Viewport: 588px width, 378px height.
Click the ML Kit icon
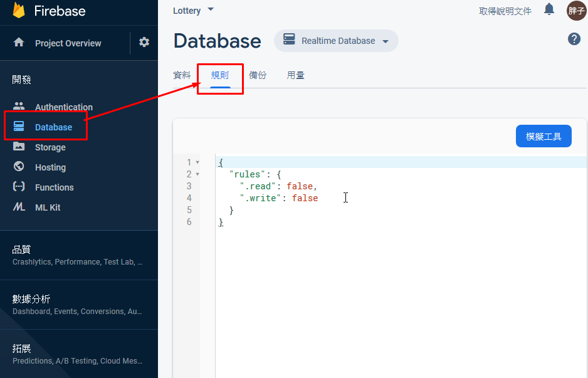[19, 207]
